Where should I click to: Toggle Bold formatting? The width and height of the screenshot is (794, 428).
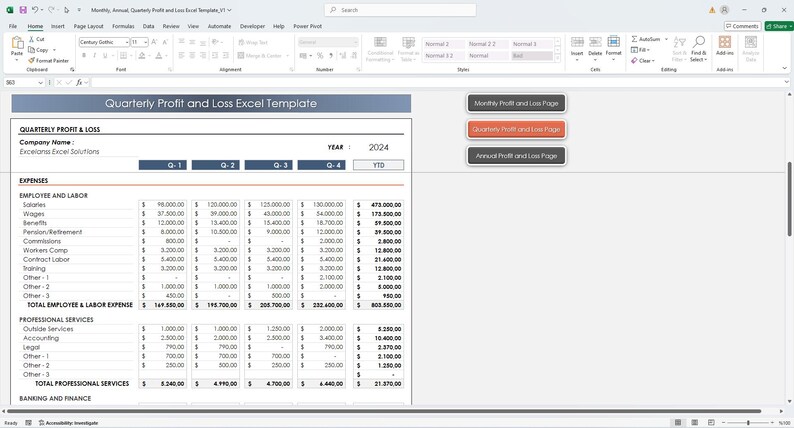[84, 55]
